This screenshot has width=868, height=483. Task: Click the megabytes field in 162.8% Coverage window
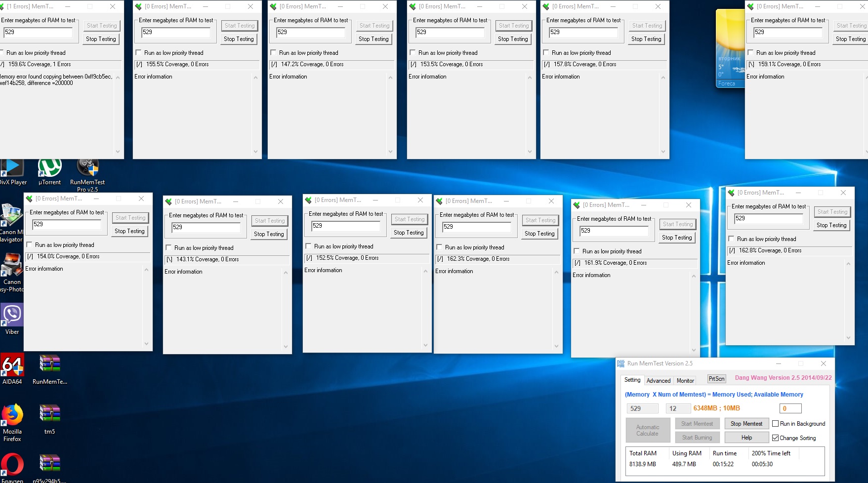pyautogui.click(x=768, y=218)
